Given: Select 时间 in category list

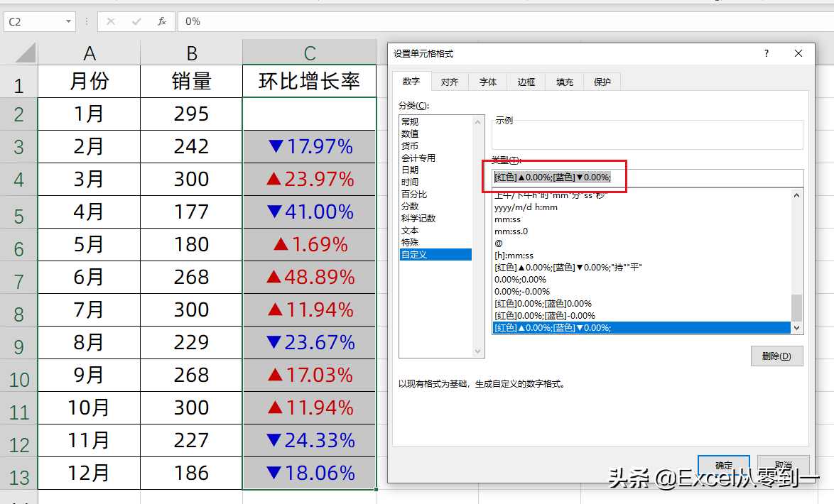Looking at the screenshot, I should [435, 182].
